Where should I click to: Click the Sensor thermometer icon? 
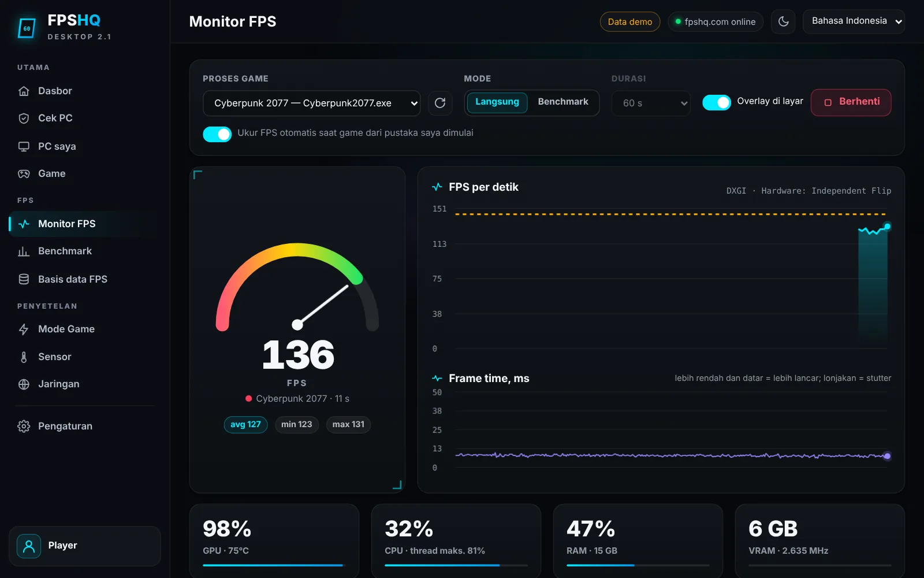24,357
